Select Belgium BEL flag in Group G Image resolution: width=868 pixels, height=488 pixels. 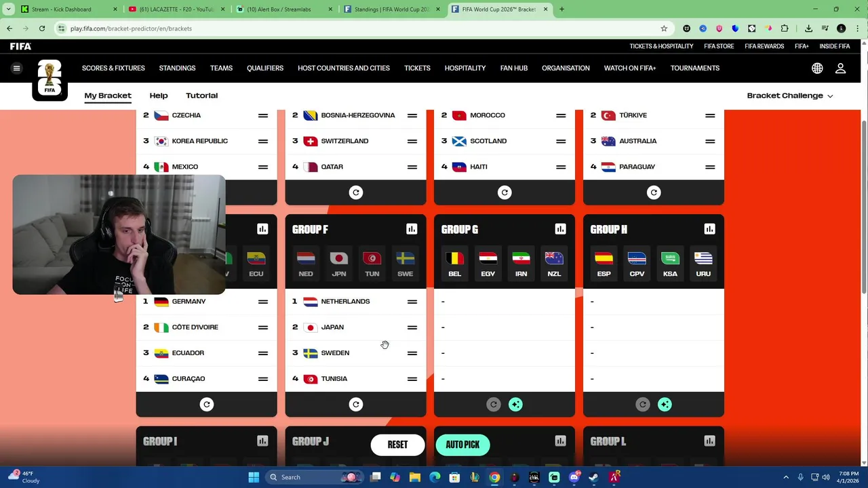[454, 264]
